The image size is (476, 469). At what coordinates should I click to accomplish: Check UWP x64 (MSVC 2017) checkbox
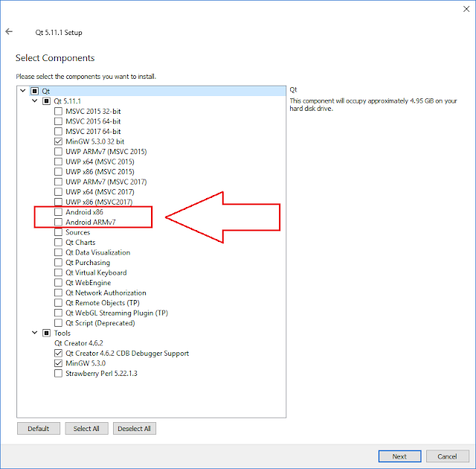(58, 191)
